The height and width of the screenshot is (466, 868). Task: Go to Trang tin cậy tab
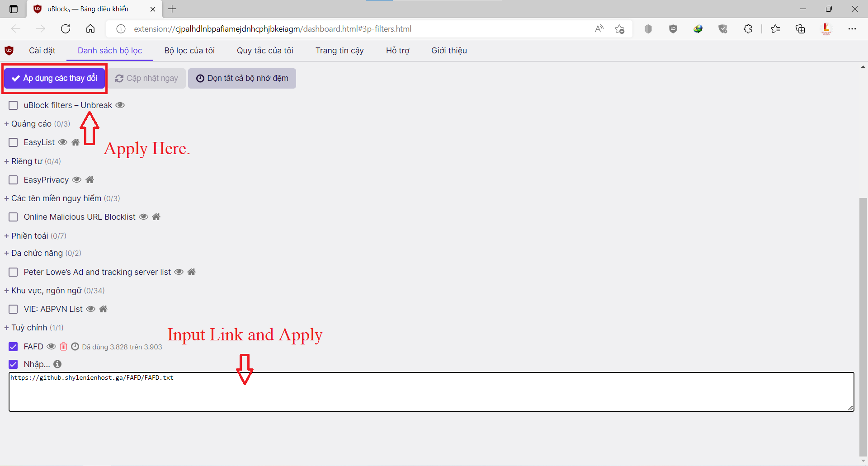340,51
